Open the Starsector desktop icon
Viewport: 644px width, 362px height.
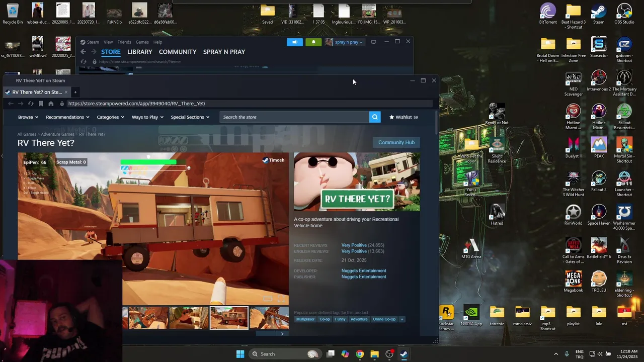[599, 47]
